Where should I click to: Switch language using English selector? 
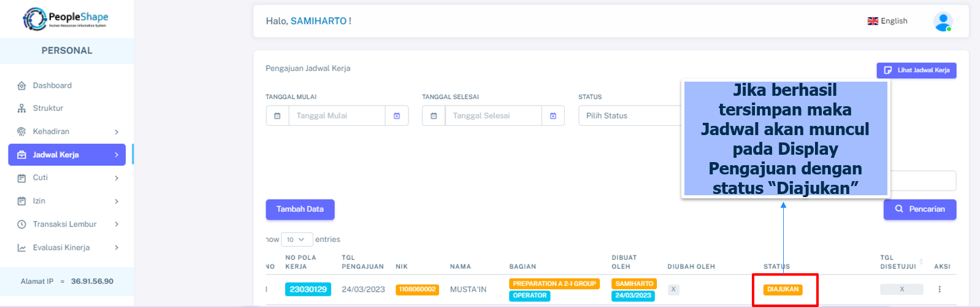887,21
